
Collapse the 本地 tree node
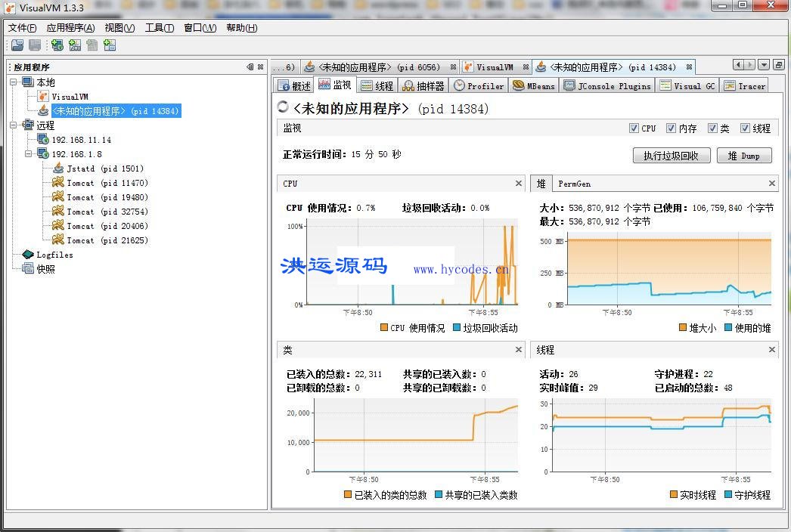(14, 82)
